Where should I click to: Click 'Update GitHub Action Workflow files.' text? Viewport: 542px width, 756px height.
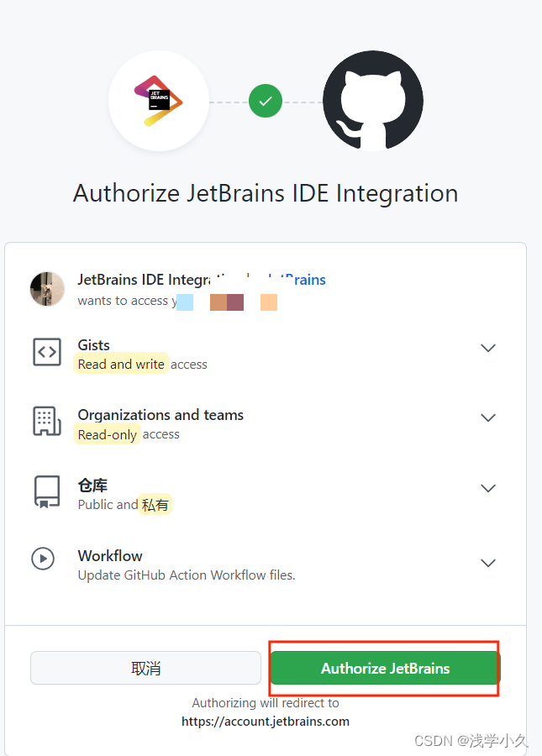tap(187, 575)
